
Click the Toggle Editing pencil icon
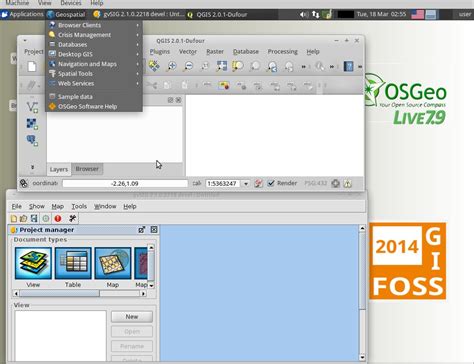click(31, 85)
